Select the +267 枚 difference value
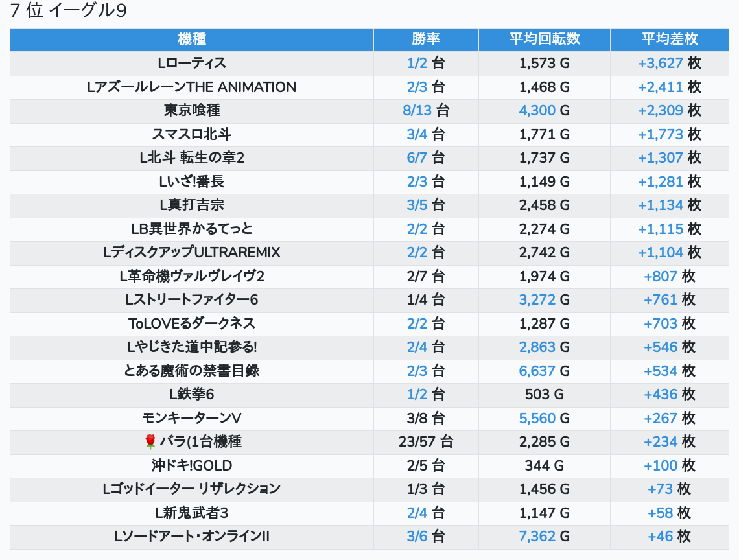This screenshot has height=560, width=739. [669, 419]
